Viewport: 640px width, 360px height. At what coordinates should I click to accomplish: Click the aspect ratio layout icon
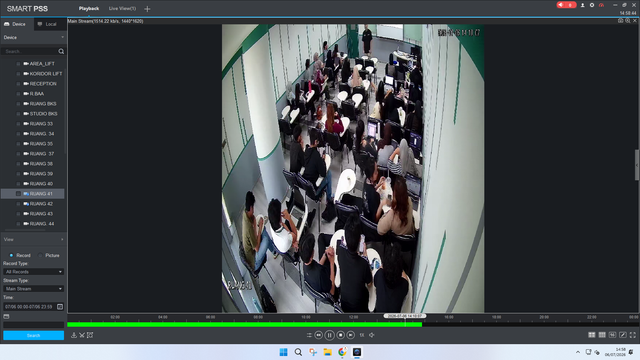click(612, 335)
